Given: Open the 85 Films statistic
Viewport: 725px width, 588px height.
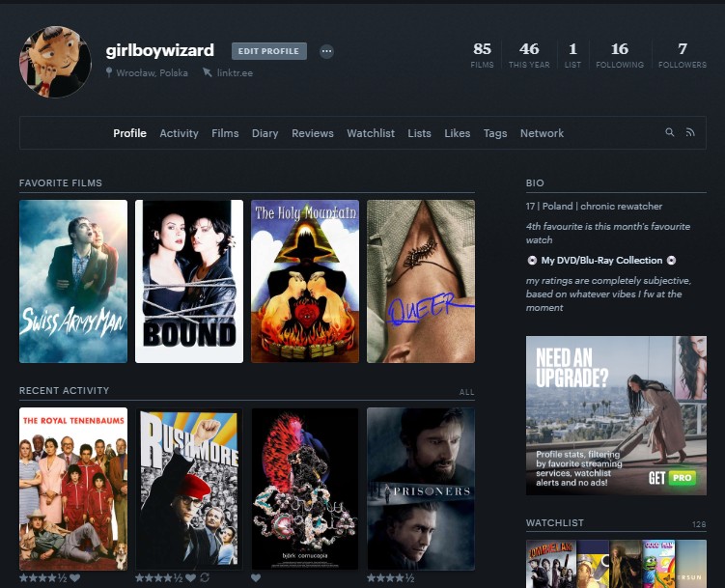Looking at the screenshot, I should pyautogui.click(x=482, y=55).
